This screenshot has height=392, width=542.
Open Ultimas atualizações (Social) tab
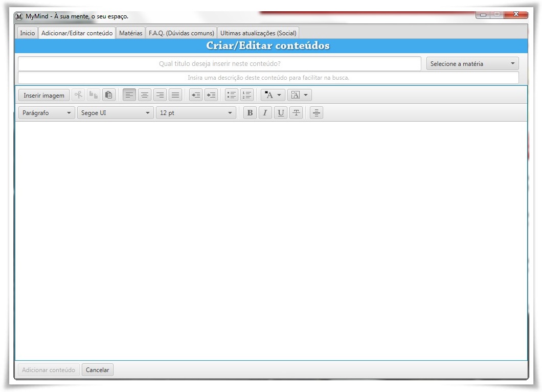tap(258, 33)
